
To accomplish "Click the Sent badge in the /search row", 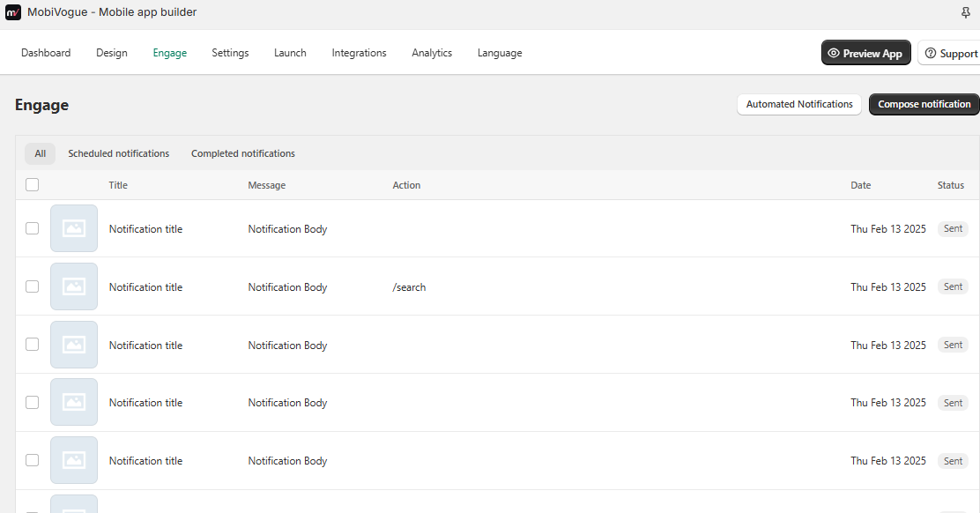I will click(x=954, y=286).
